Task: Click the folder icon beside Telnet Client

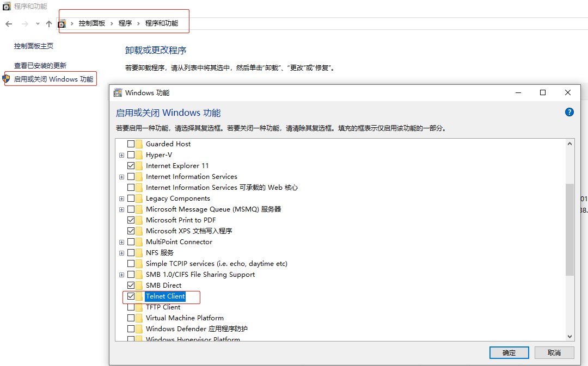Action: coord(139,296)
